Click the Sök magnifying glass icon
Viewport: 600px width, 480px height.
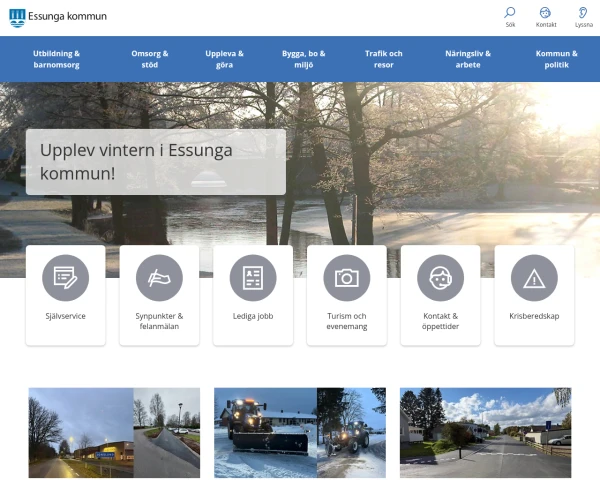tap(510, 13)
